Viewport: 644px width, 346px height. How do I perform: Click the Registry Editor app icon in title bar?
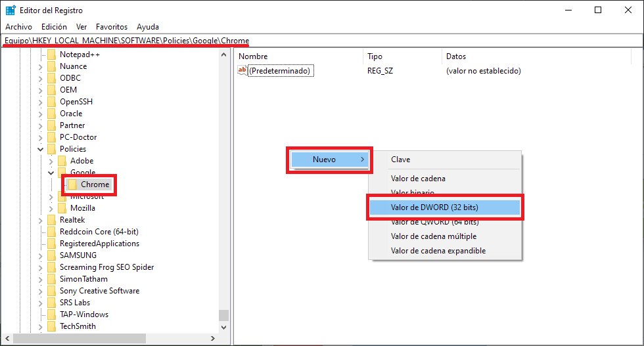pyautogui.click(x=11, y=11)
